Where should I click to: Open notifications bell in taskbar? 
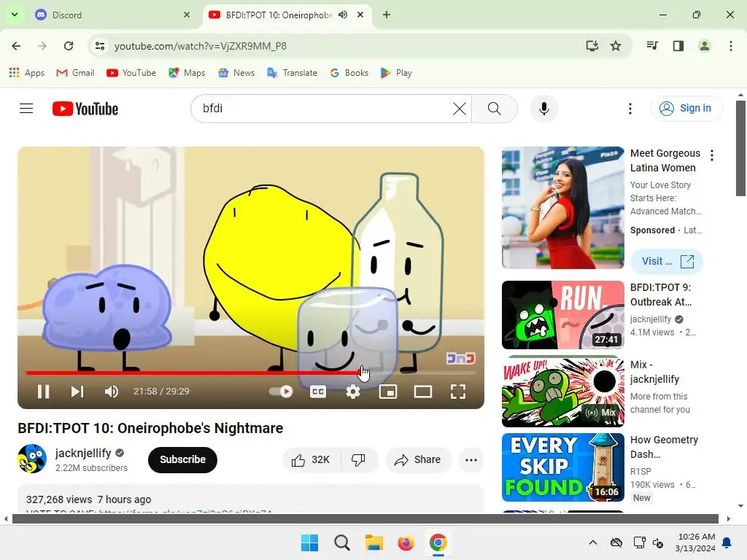pos(727,542)
